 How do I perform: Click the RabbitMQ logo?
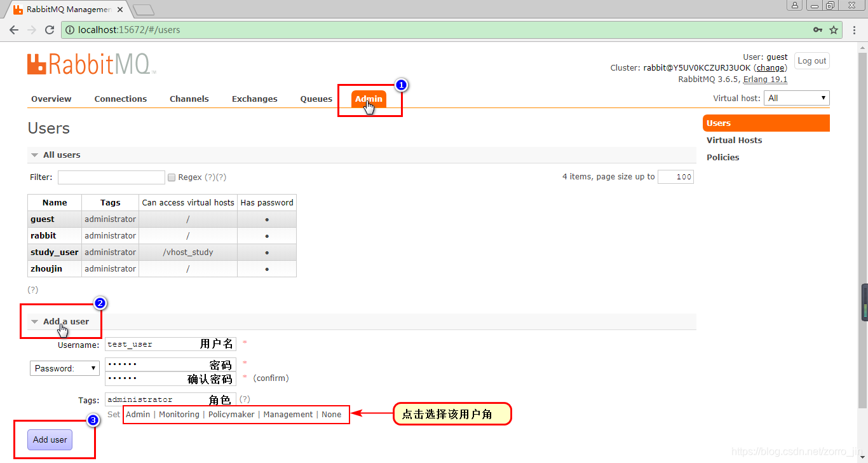92,64
